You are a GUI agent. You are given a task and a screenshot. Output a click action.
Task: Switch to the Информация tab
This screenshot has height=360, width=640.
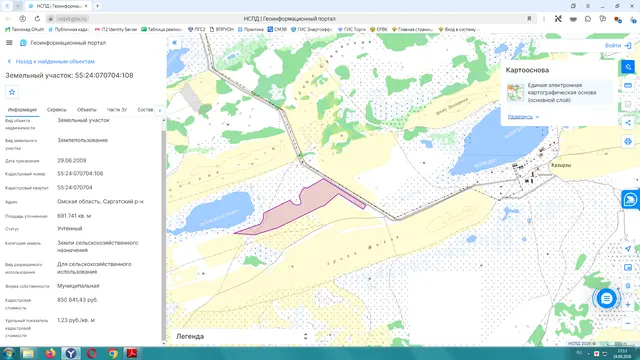[22, 110]
